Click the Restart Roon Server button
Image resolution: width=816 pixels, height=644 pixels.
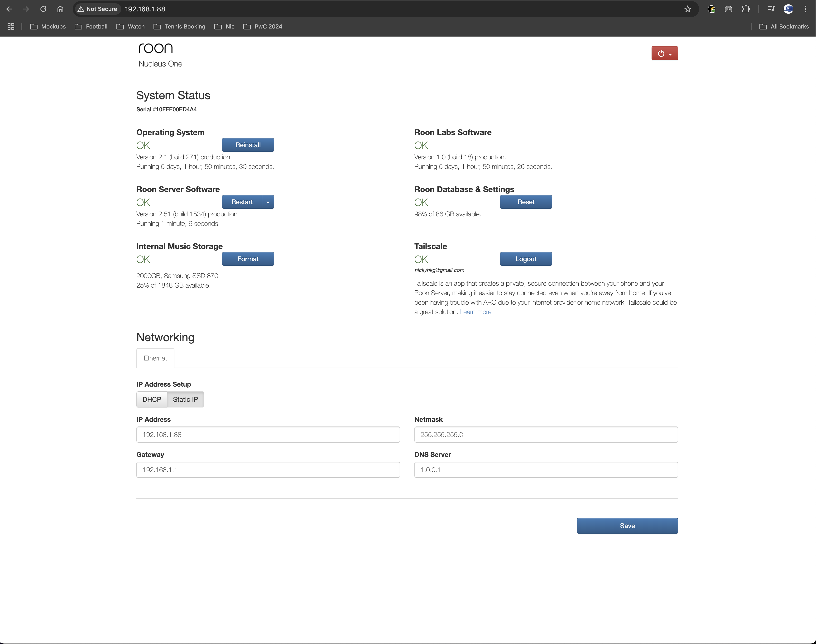pos(242,202)
